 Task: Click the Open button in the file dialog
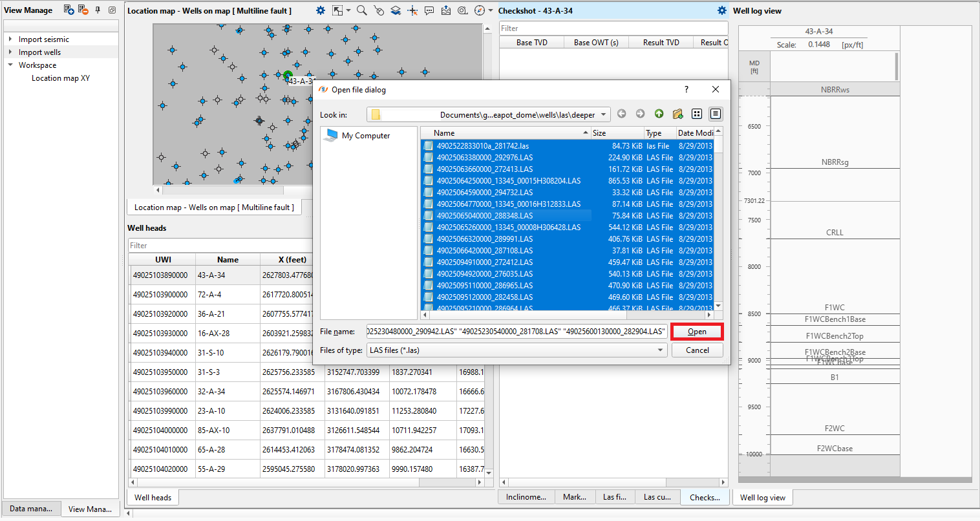pos(697,331)
